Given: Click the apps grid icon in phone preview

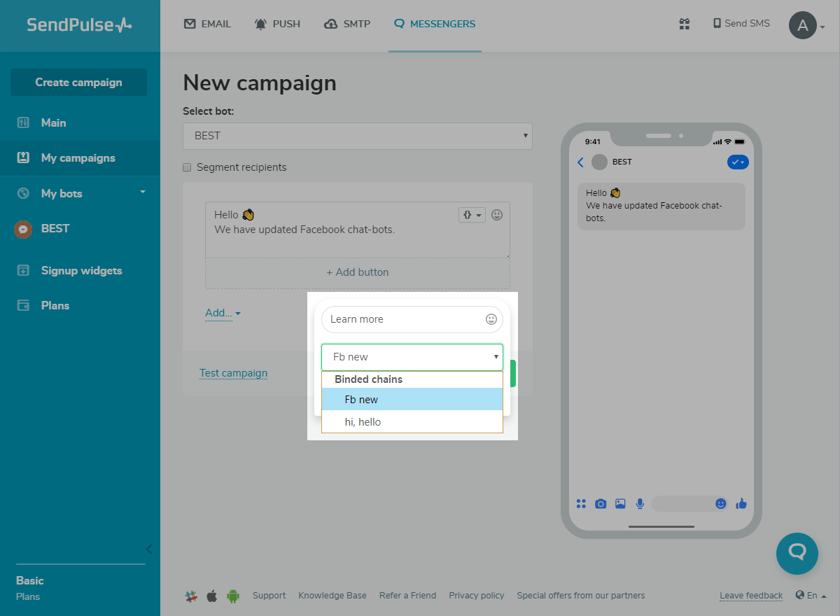Looking at the screenshot, I should click(x=581, y=504).
